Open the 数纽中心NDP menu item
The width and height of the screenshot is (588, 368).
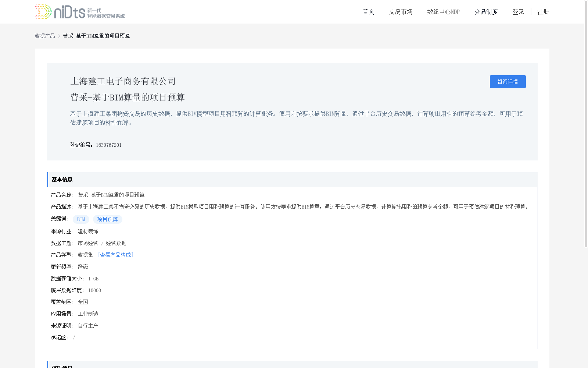[x=443, y=12]
